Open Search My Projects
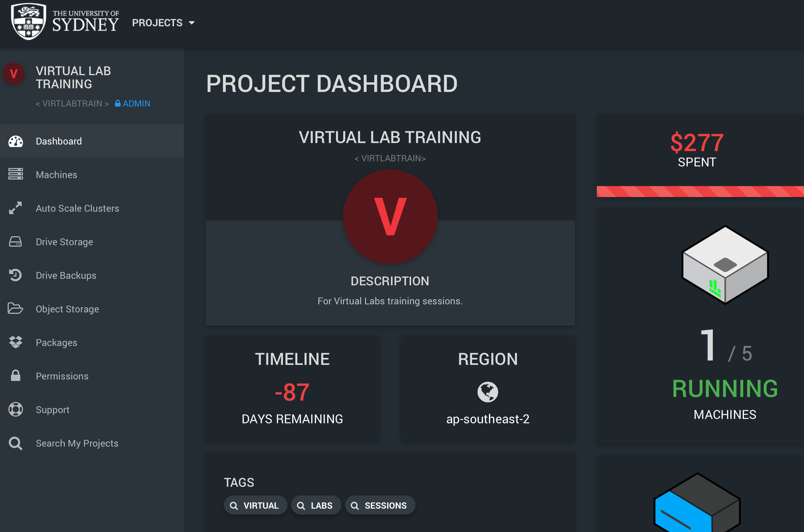This screenshot has height=532, width=804. (x=92, y=443)
